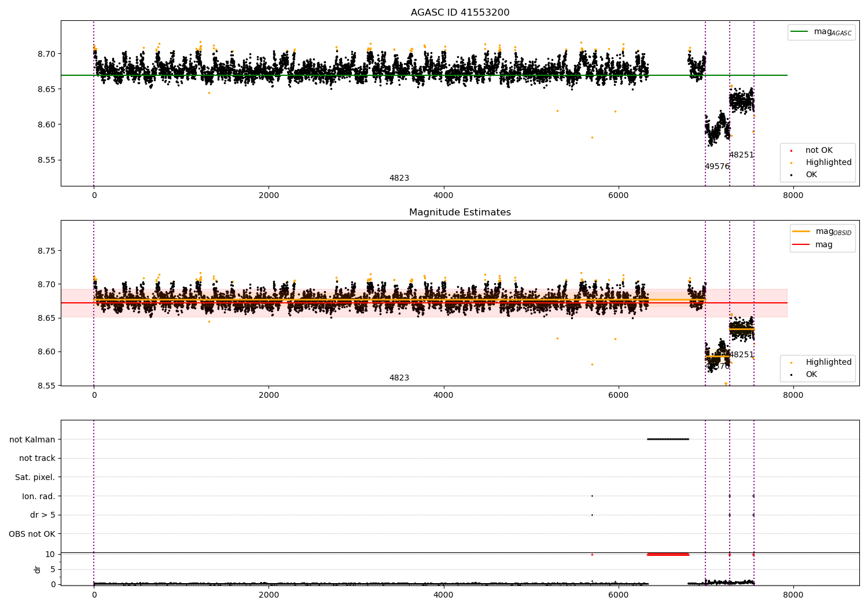Click the "4823" annotation in Magnitude Estimates plot
The image size is (868, 608).
[x=399, y=378]
